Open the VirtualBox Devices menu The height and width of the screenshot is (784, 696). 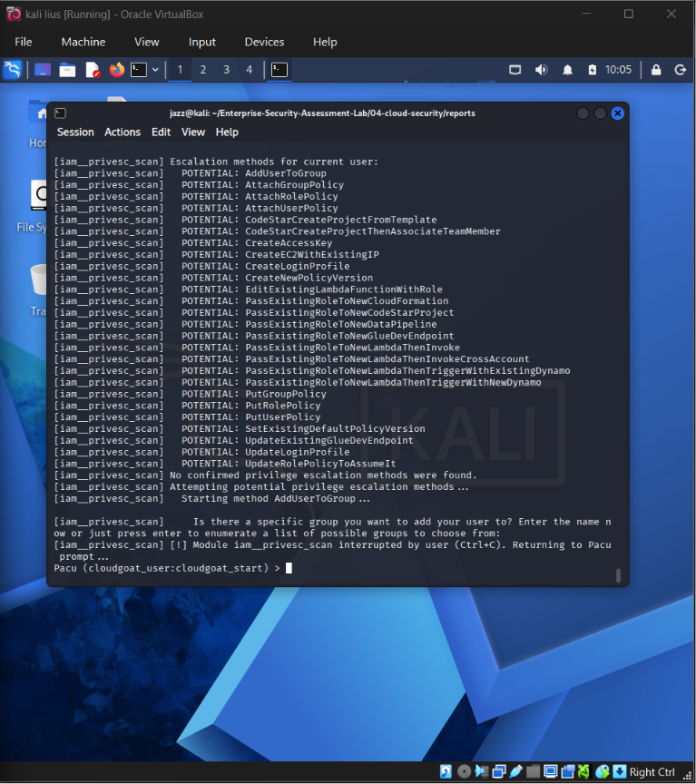[x=264, y=42]
